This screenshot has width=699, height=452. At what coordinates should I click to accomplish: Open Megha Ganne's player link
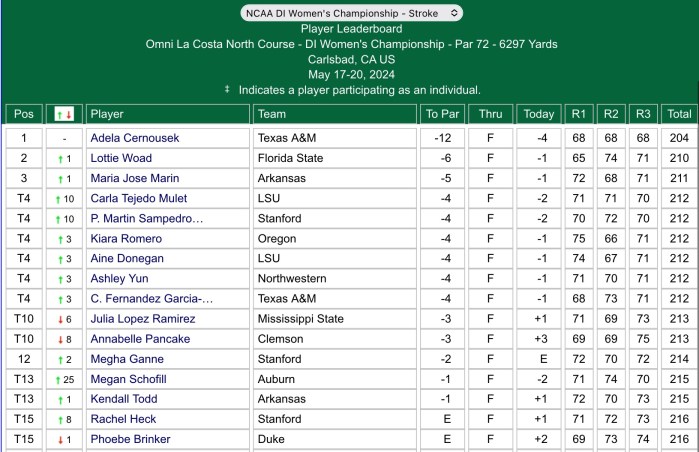coord(126,359)
